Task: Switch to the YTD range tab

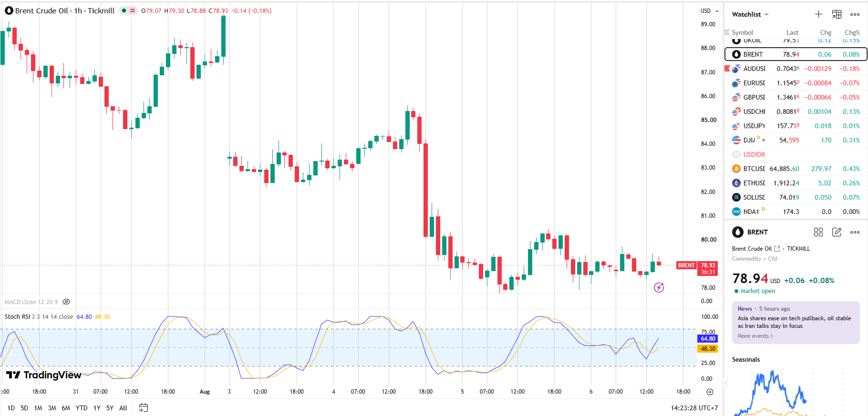Action: 82,408
